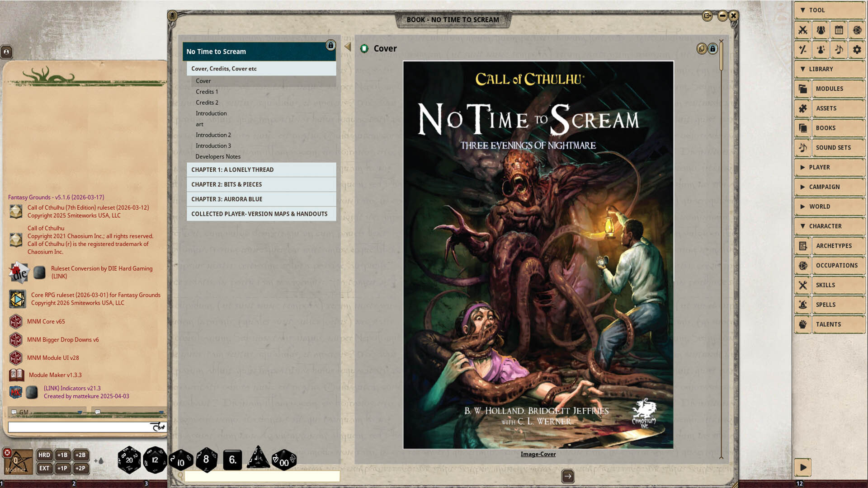The image size is (868, 488).
Task: Pick the d20 die
Action: (x=129, y=460)
